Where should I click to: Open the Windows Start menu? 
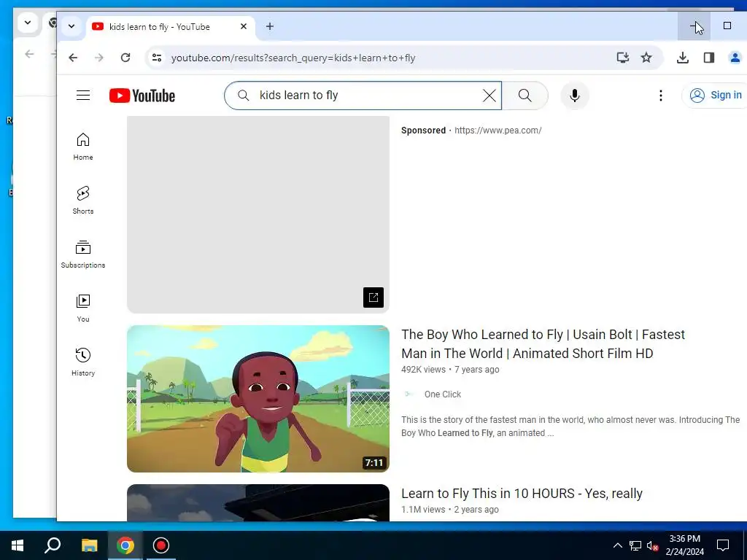coord(18,545)
